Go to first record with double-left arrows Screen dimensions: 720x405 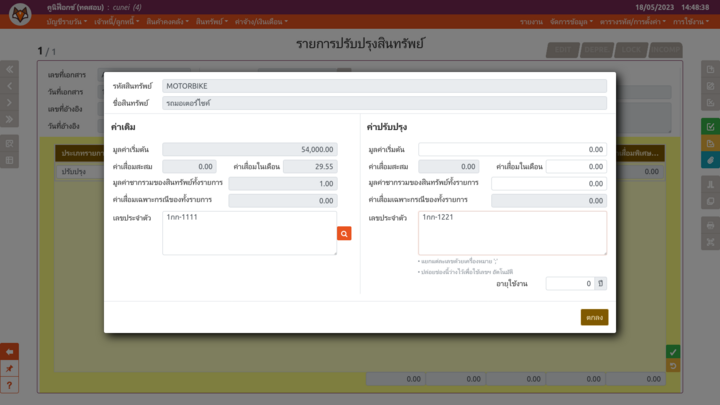click(x=9, y=69)
